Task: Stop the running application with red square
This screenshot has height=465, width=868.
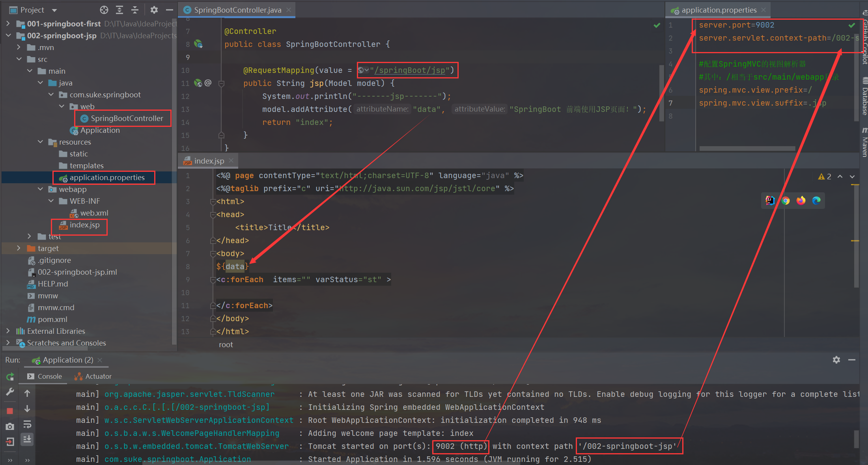Action: click(10, 411)
